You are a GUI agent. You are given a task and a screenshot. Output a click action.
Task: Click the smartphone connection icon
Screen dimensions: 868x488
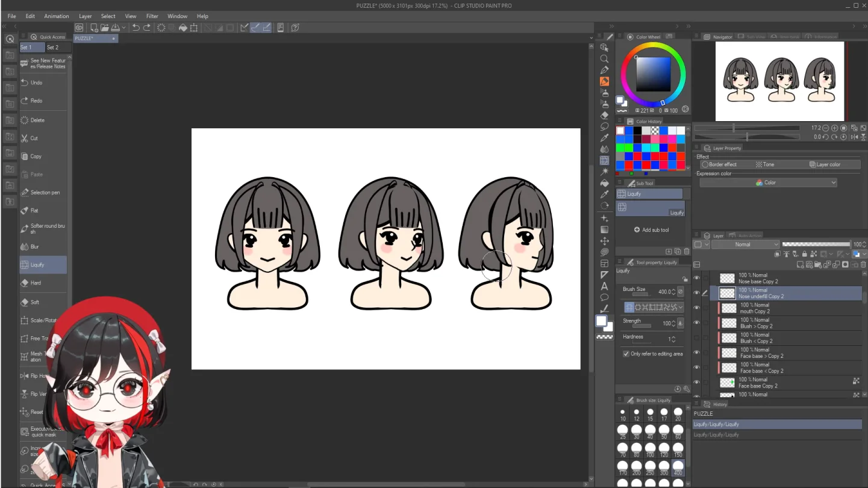click(280, 28)
